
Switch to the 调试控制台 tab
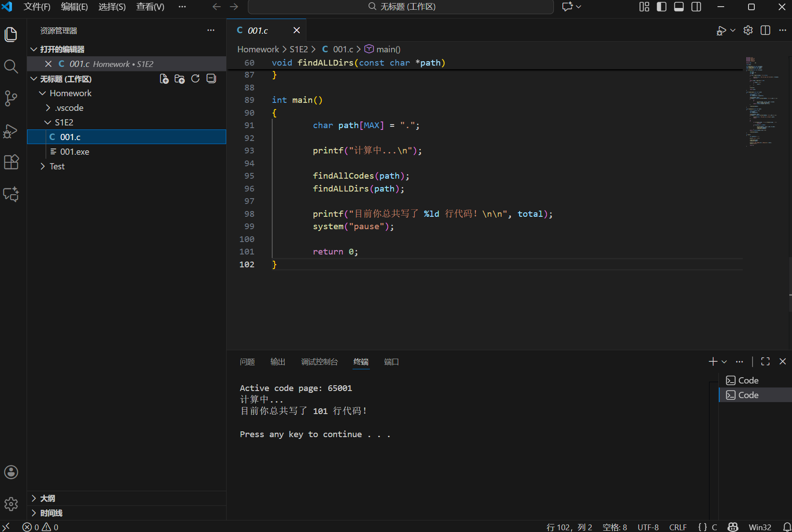point(319,362)
